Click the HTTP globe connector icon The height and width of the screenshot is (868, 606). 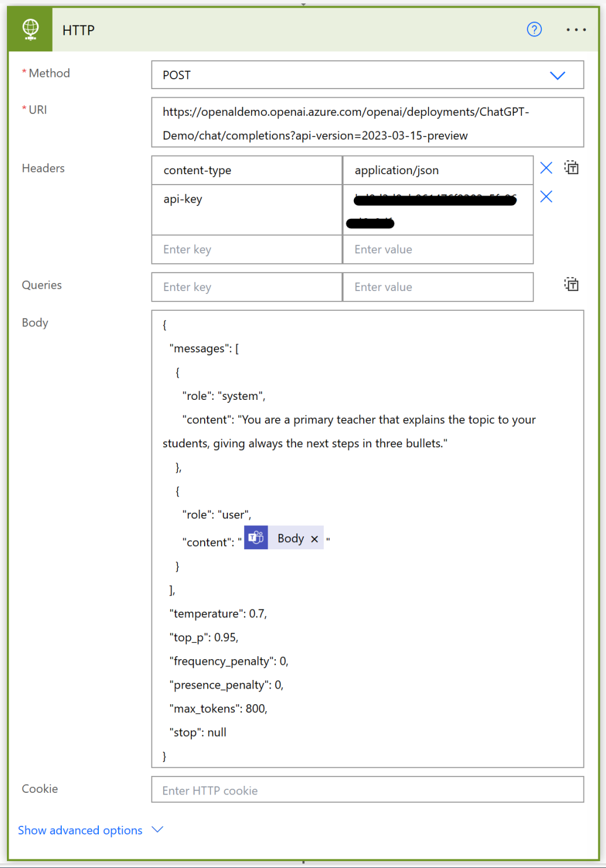(x=30, y=30)
